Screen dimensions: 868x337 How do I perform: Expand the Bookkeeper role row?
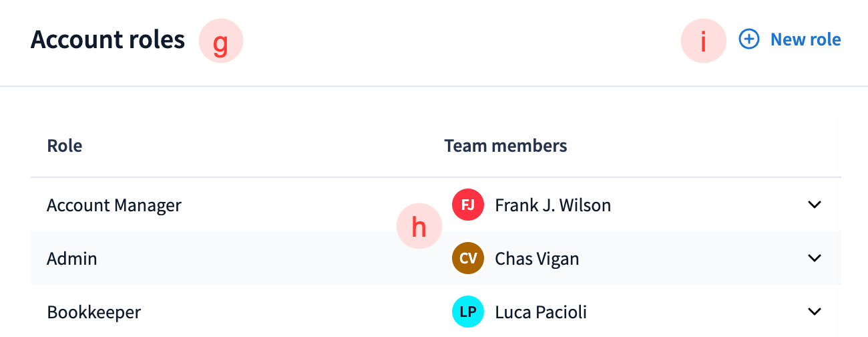pos(814,312)
